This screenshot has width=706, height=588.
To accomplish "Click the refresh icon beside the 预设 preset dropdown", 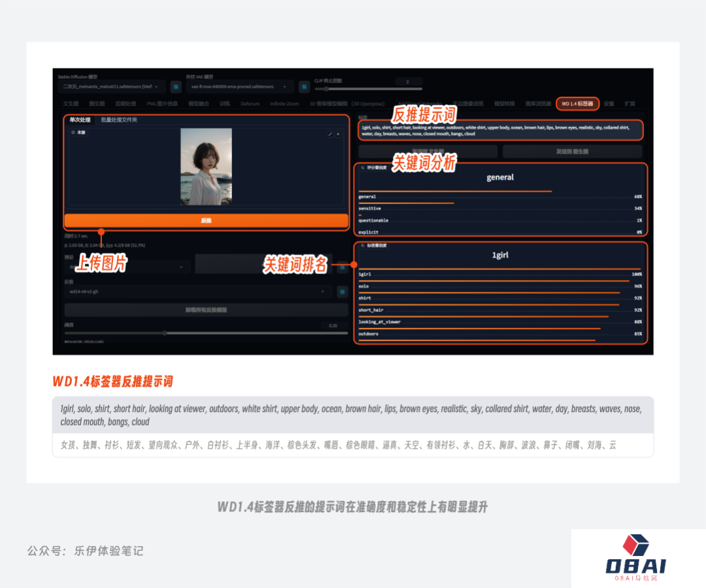I will coord(343,268).
